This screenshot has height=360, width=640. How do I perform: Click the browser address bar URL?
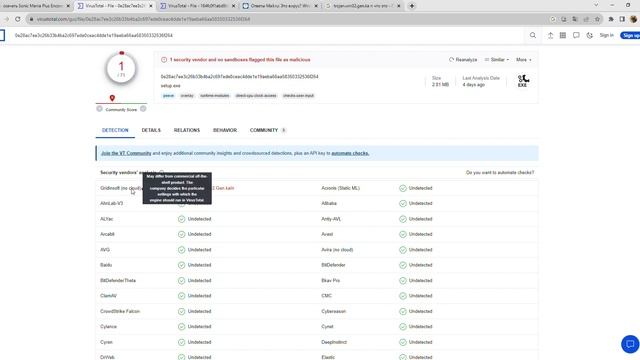coord(143,19)
